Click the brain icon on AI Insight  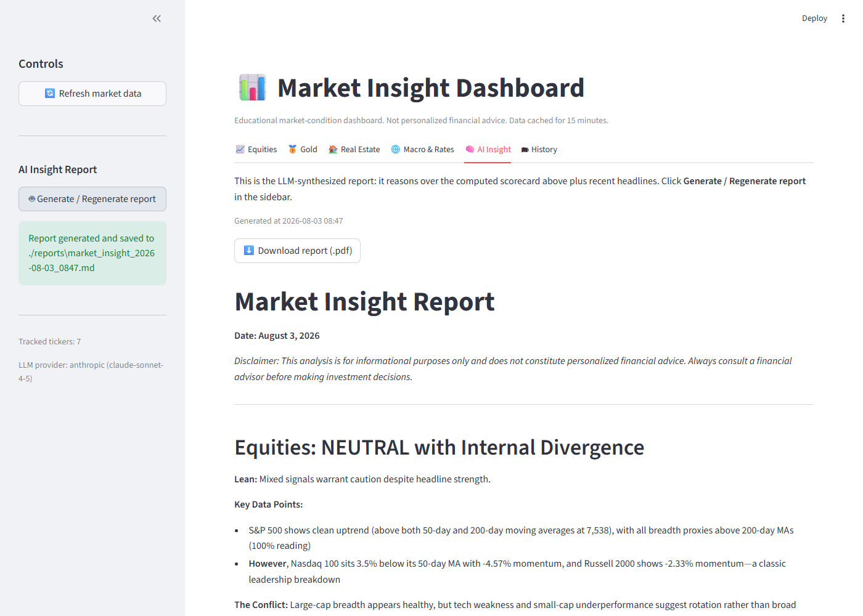pos(470,150)
